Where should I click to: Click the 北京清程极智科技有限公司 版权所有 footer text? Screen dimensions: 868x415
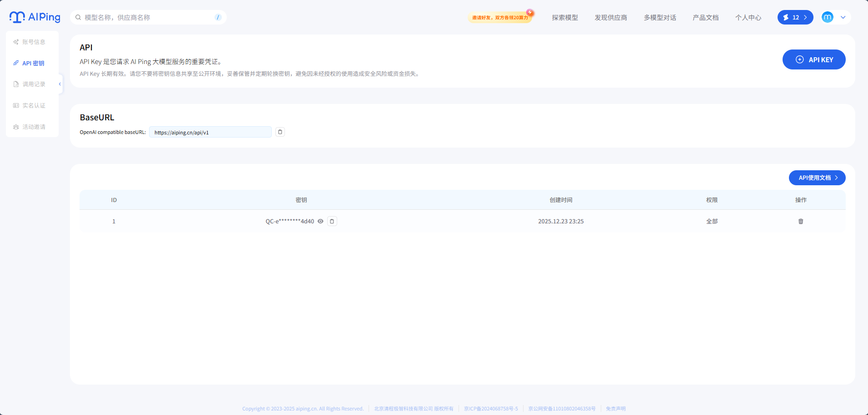(x=414, y=409)
